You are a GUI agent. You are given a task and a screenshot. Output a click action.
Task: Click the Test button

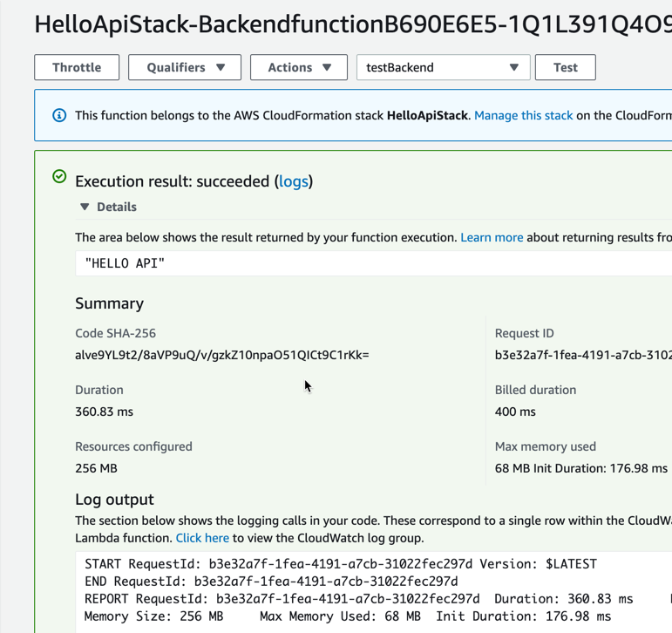[x=566, y=67]
